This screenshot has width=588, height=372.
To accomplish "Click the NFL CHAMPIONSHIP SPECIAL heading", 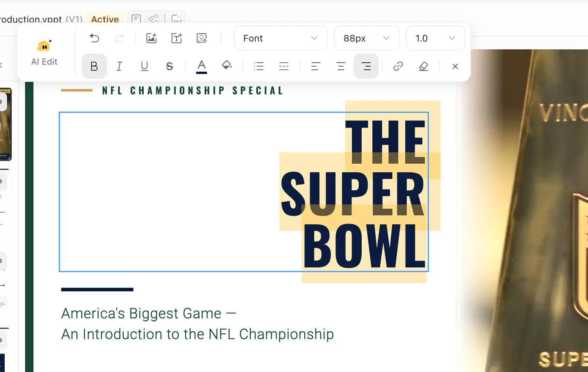I will tap(193, 90).
